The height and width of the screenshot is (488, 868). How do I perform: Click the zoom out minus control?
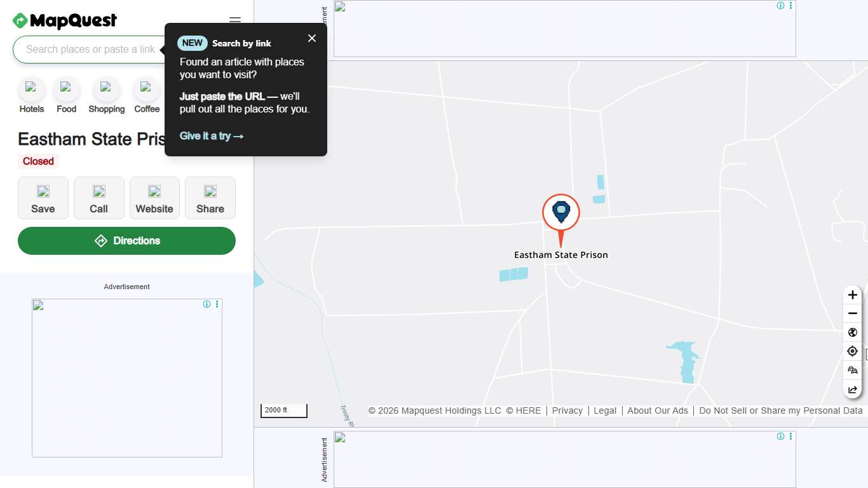[852, 313]
